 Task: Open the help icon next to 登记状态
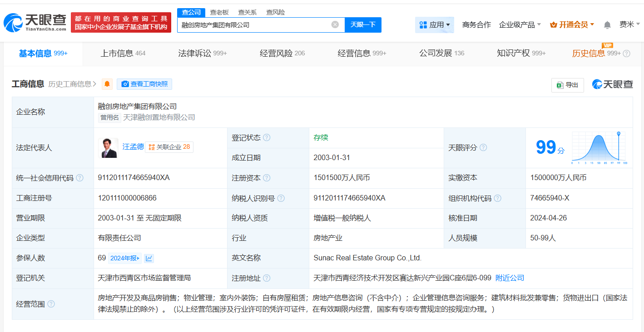[267, 137]
